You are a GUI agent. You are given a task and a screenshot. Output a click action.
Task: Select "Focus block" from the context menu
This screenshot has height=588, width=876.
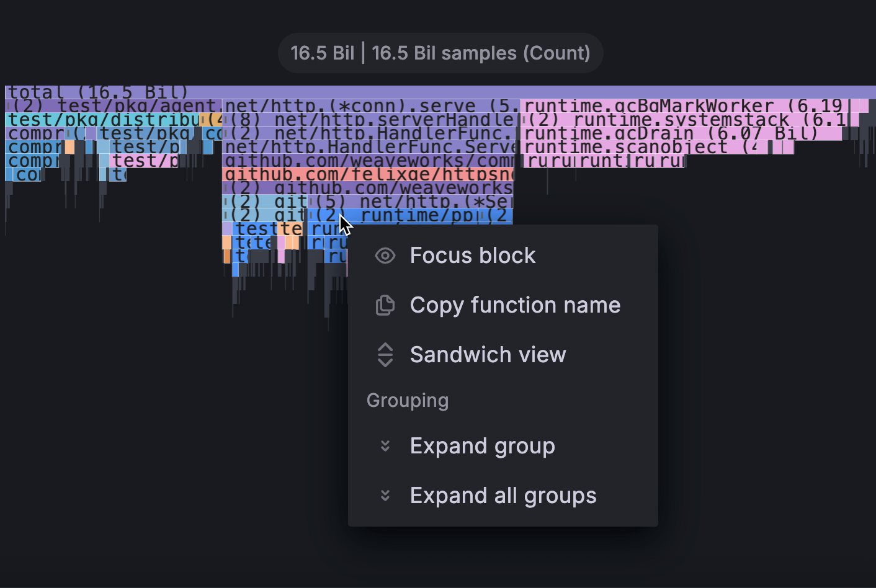click(473, 255)
